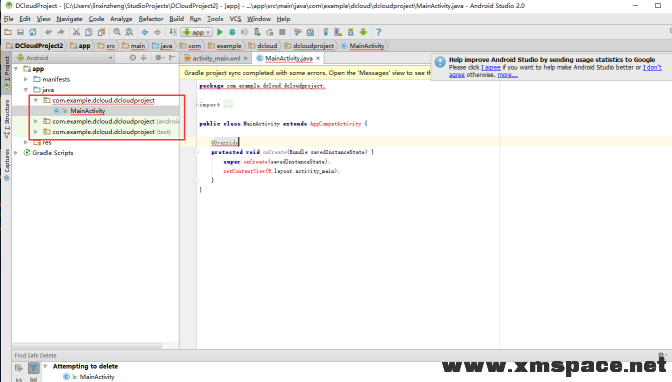This screenshot has width=672, height=382.
Task: Click the Copy icon in toolbar
Action: 89,32
